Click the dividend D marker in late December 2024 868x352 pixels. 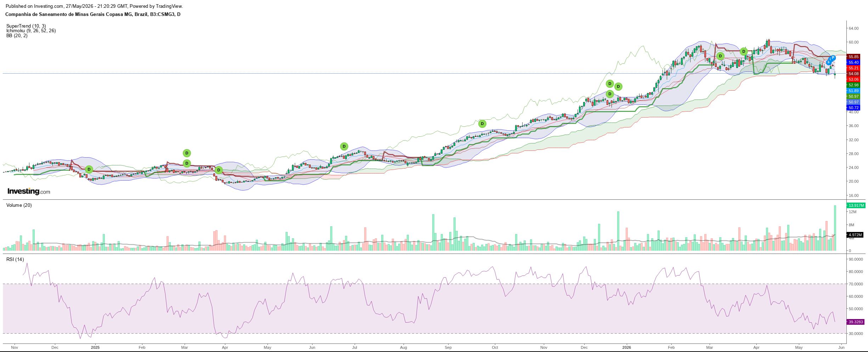89,170
